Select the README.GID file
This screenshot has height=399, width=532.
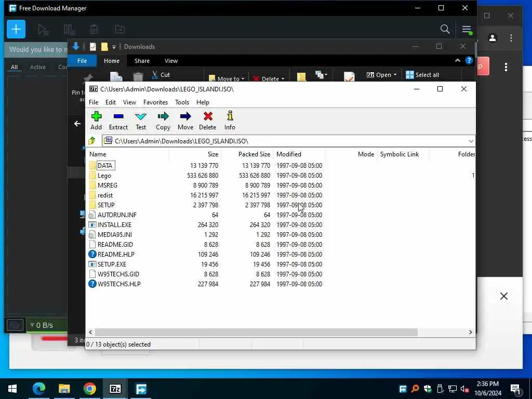pyautogui.click(x=115, y=244)
